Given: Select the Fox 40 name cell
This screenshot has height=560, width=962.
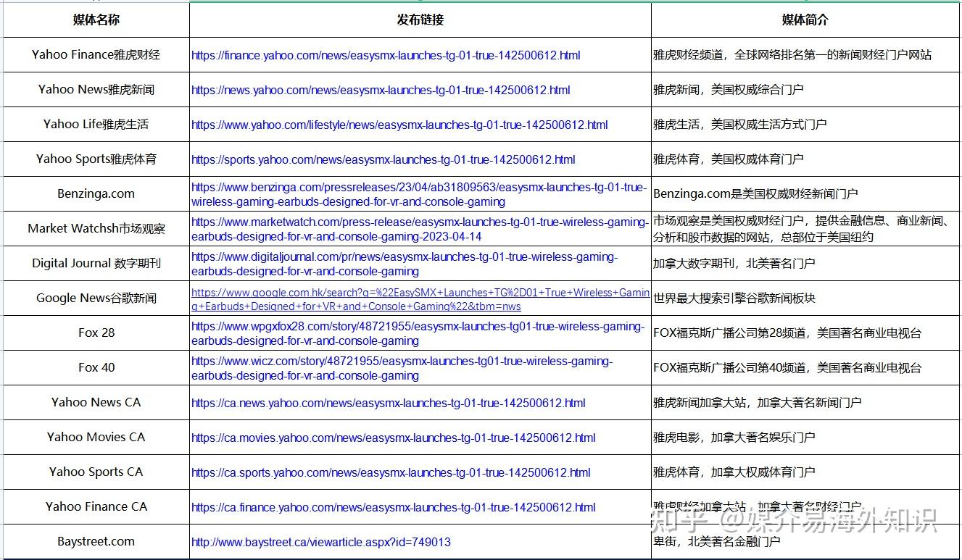Looking at the screenshot, I should (96, 367).
